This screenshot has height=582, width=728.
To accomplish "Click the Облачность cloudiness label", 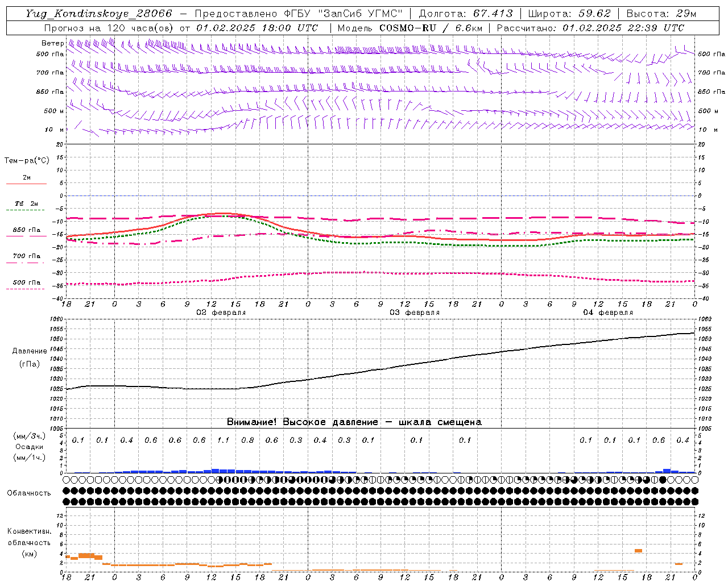I will click(x=29, y=493).
